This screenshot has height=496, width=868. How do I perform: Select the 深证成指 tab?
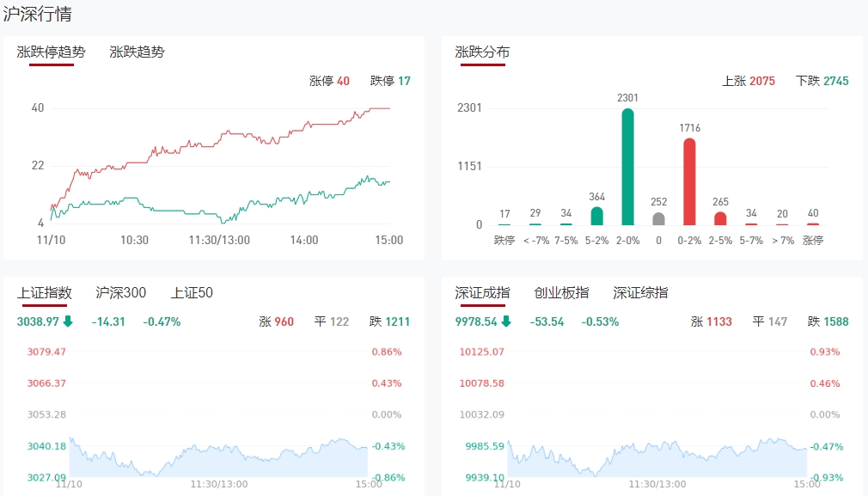point(482,292)
